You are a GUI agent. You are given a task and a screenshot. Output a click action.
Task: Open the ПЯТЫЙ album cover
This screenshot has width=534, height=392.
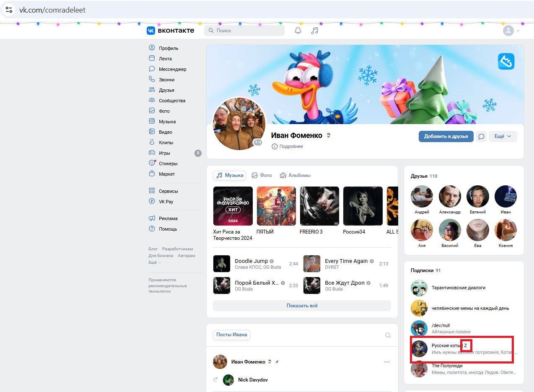[276, 206]
